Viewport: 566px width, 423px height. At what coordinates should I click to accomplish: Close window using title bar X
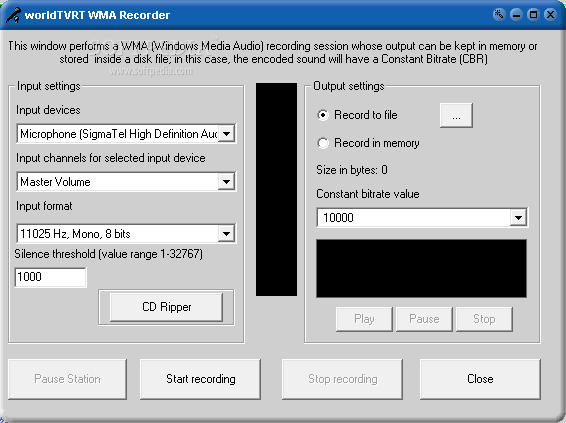click(x=550, y=15)
